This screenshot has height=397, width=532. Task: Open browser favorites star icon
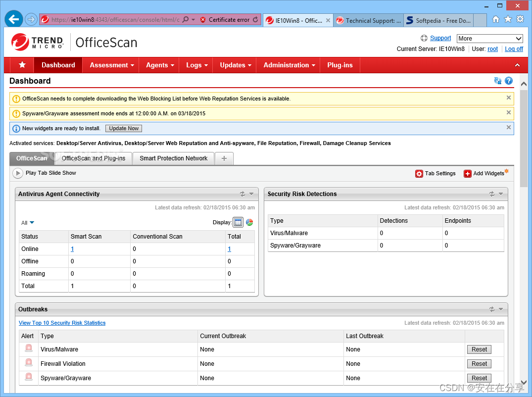508,19
